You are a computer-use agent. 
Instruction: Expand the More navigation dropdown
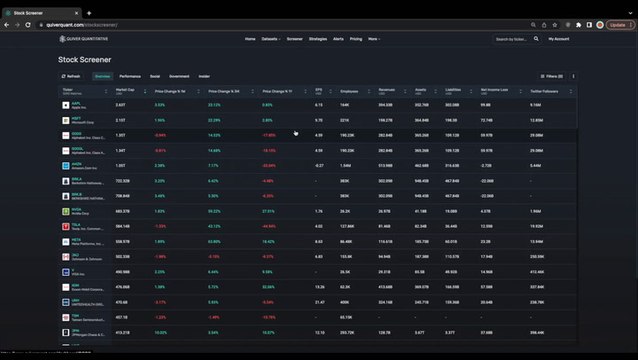tap(374, 39)
